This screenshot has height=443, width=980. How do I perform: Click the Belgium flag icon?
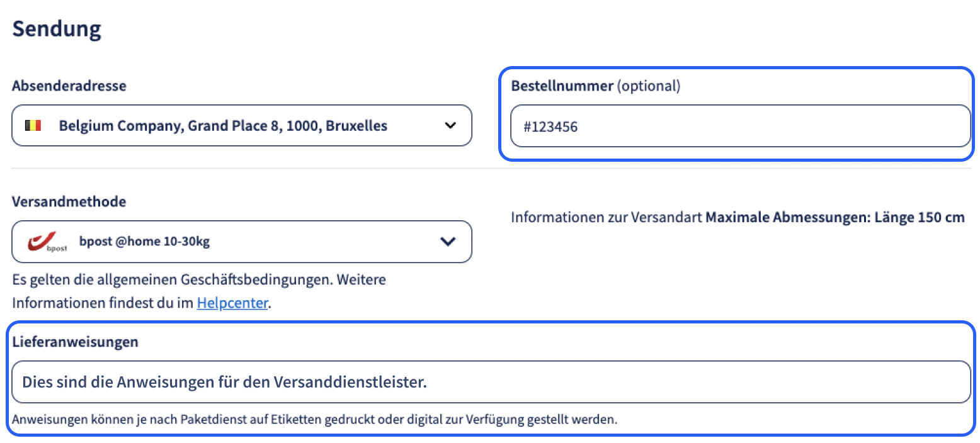tap(33, 125)
